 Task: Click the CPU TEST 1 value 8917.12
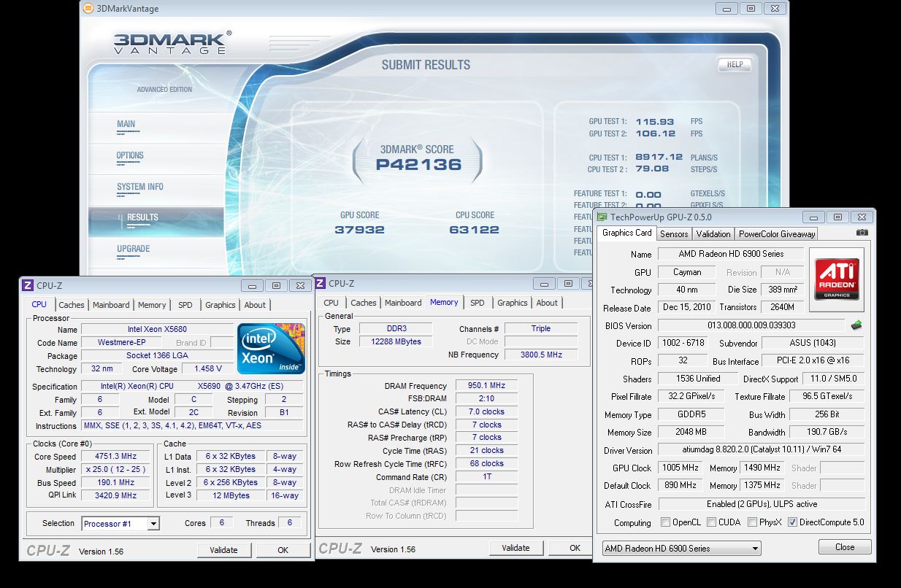[x=659, y=157]
